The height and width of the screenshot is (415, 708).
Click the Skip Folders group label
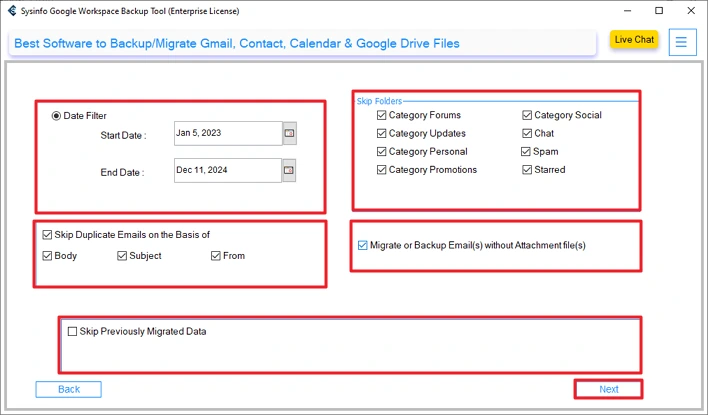[379, 101]
